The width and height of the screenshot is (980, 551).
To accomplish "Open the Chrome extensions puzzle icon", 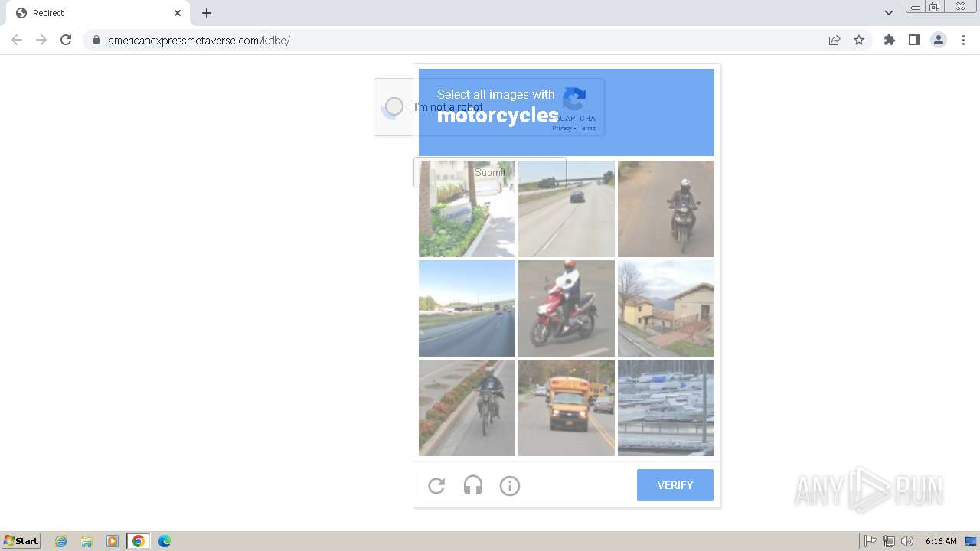I will pos(890,40).
